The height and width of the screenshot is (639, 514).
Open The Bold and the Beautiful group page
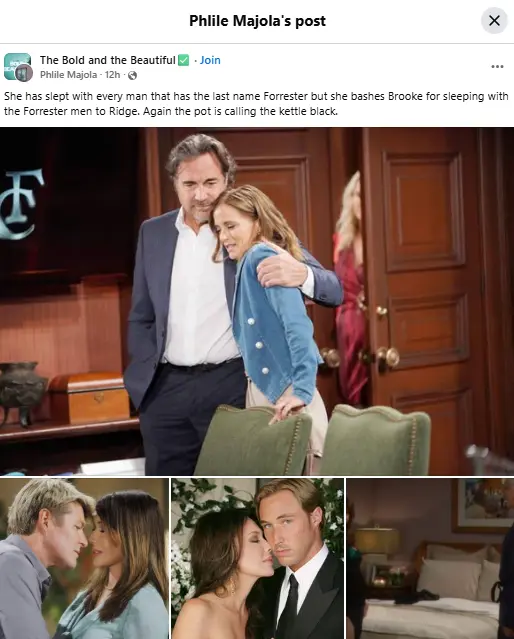[x=108, y=60]
